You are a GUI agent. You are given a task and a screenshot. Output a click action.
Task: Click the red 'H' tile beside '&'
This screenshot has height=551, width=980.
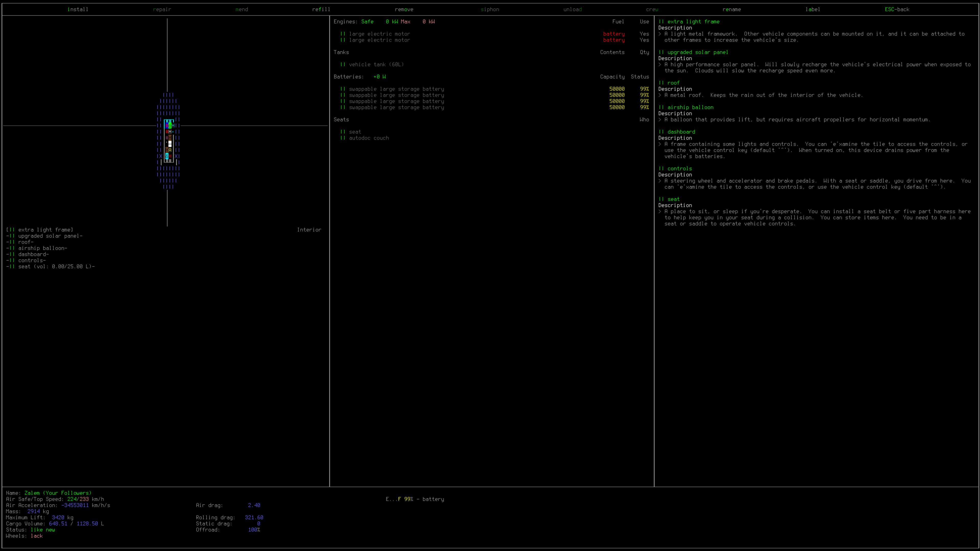170,156
